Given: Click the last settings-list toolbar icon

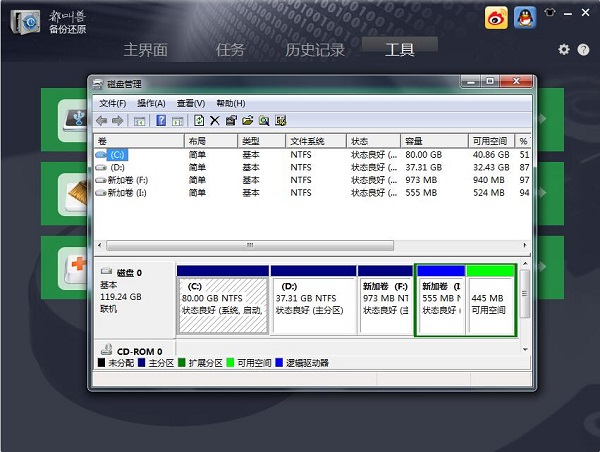Looking at the screenshot, I should (280, 121).
